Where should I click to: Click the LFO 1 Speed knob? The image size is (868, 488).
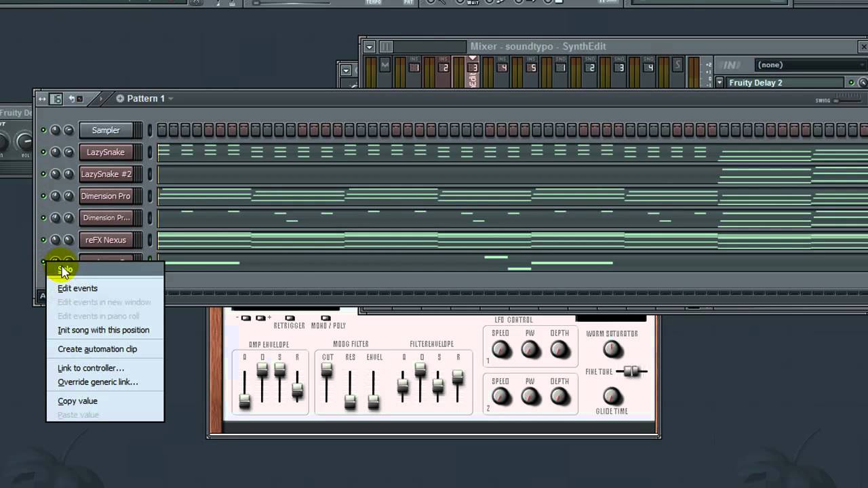pyautogui.click(x=500, y=350)
